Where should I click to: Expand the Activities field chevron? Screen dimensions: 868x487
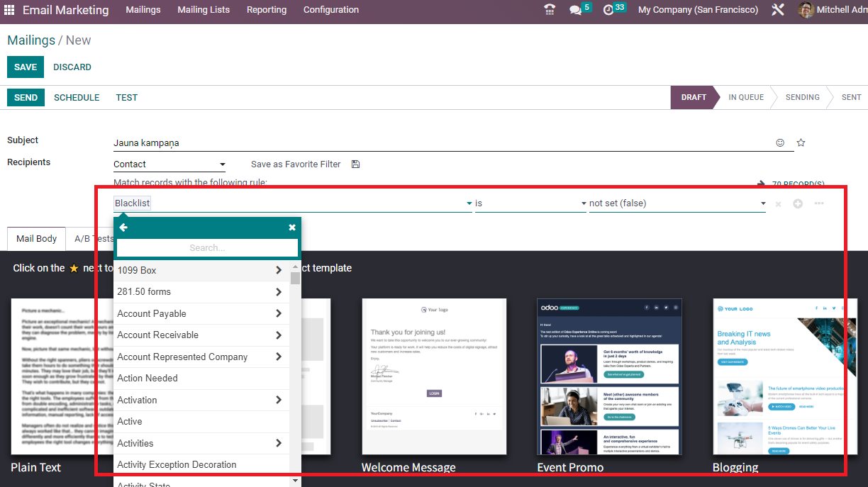278,443
